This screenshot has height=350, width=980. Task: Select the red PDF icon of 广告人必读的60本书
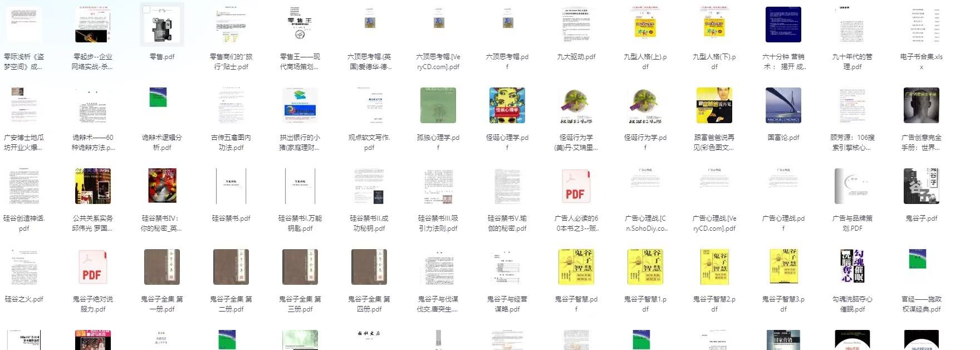tap(576, 186)
